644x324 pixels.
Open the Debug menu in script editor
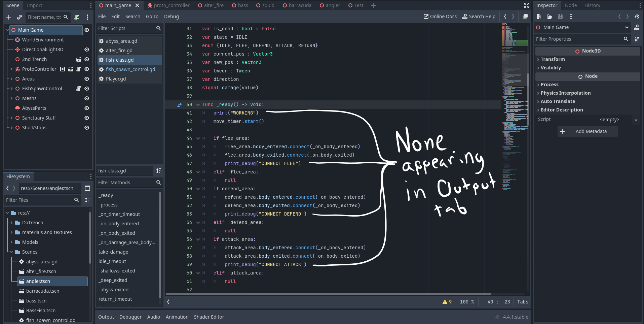coord(171,17)
